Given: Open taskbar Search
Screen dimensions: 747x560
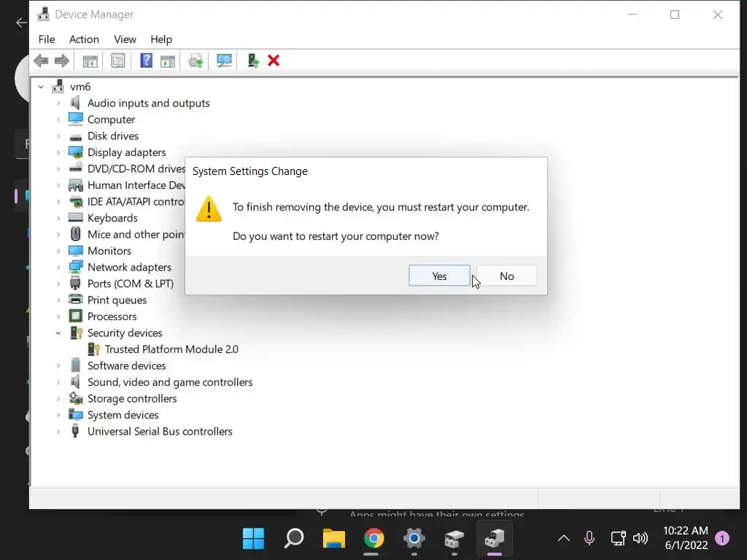Looking at the screenshot, I should pos(294,539).
